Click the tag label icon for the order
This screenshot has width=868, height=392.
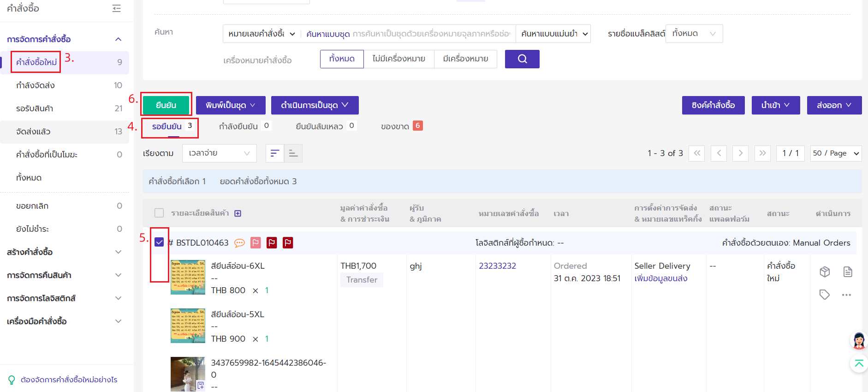coord(825,295)
